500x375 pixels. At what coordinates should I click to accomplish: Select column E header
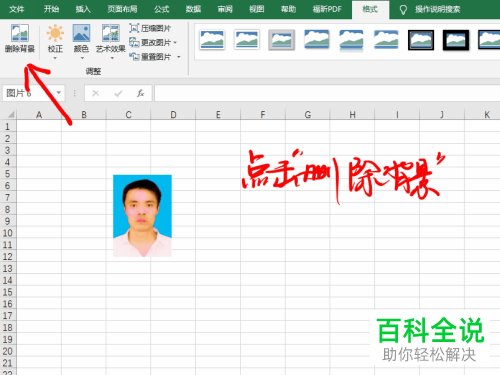coord(218,115)
